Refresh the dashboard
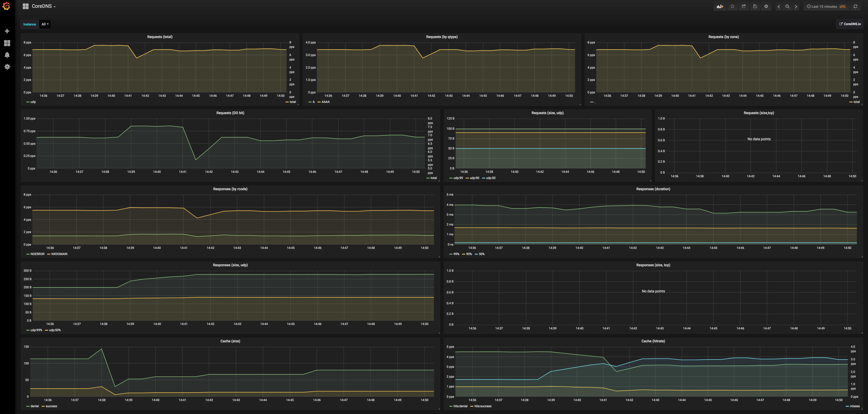The image size is (868, 414). pyautogui.click(x=855, y=6)
